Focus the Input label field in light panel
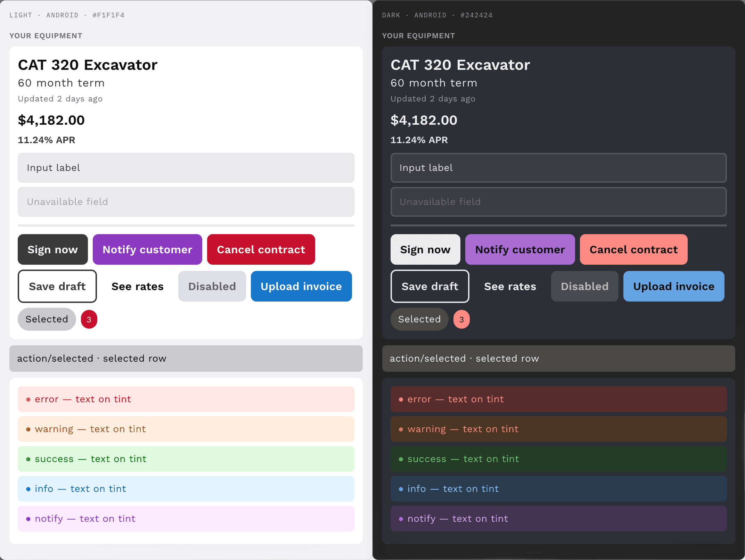Screen dimensions: 745x560 coord(186,168)
